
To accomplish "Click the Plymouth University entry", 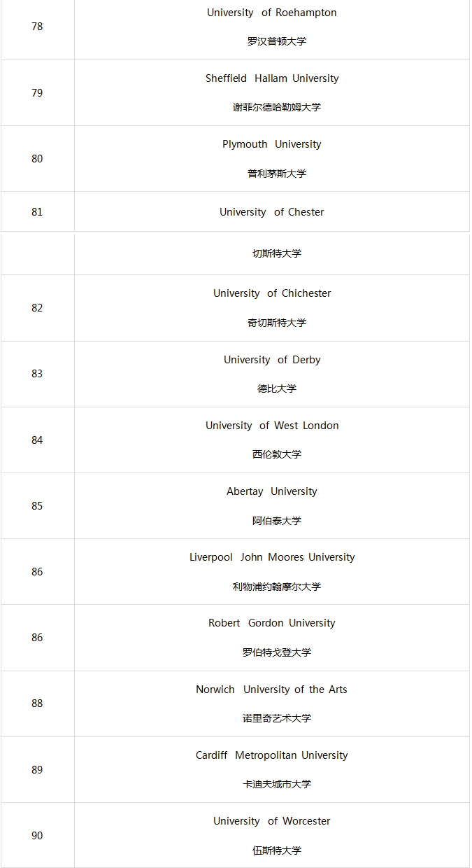I will (271, 144).
